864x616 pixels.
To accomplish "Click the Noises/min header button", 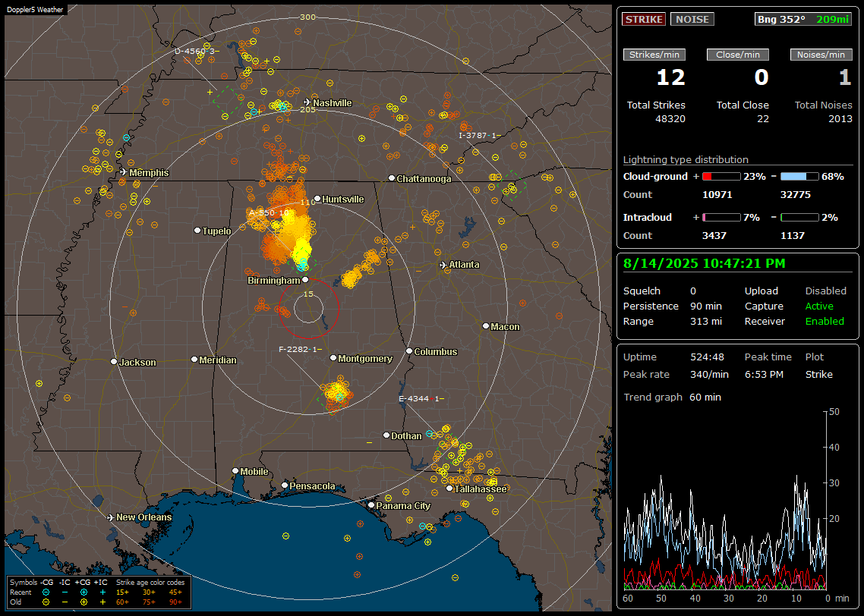I will click(821, 55).
